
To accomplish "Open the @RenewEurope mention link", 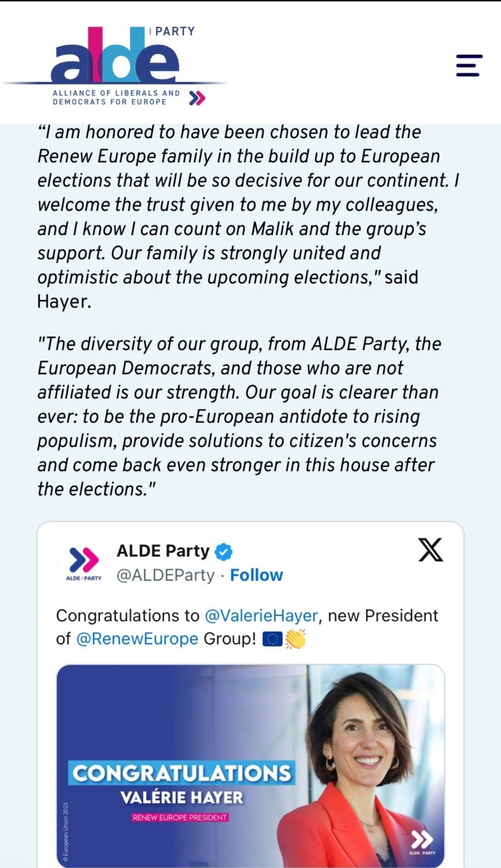I will (x=137, y=639).
